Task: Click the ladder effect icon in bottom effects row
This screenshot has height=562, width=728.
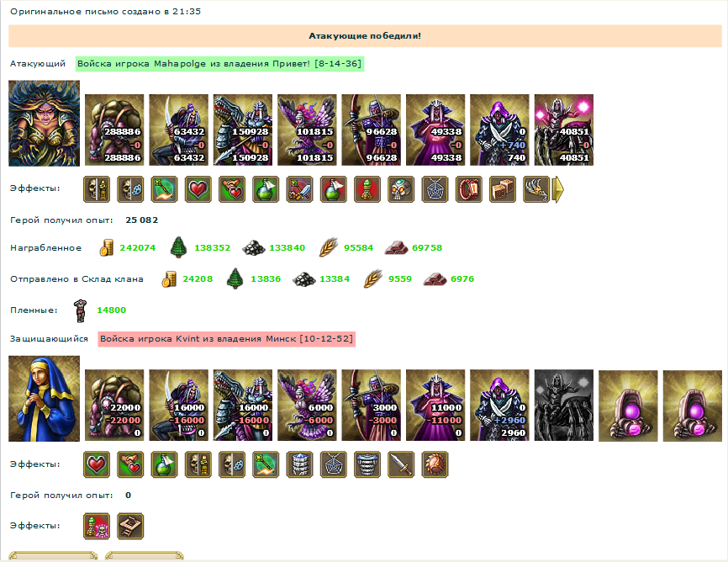Action: [x=130, y=526]
